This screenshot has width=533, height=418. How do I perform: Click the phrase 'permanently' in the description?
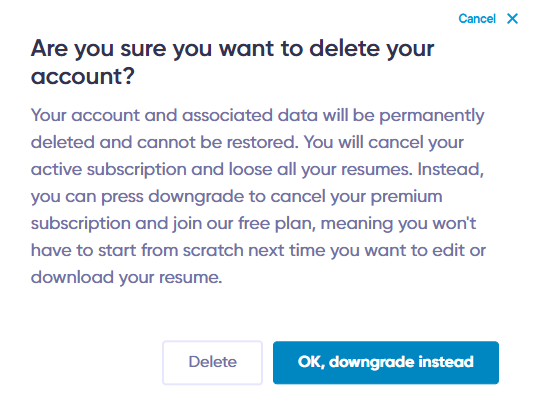click(x=432, y=116)
